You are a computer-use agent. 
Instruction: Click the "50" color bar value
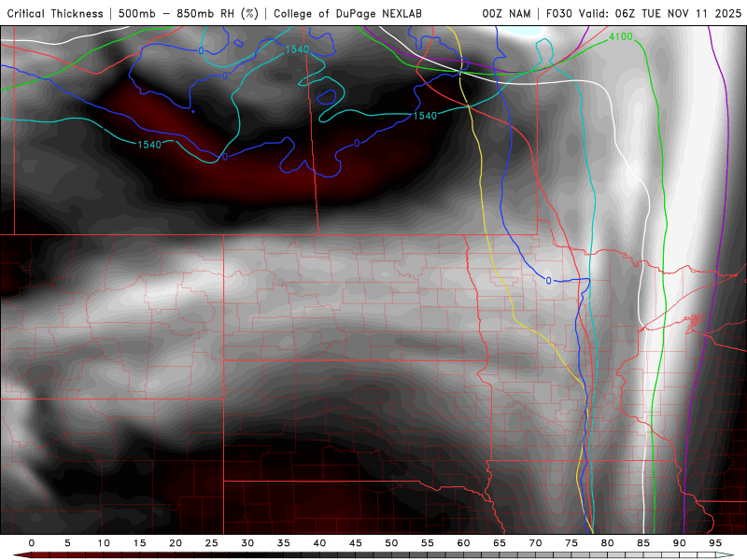coord(391,543)
